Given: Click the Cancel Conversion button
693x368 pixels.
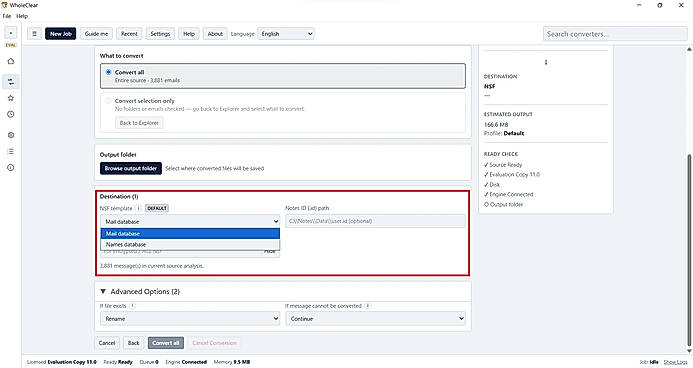Looking at the screenshot, I should pos(214,343).
